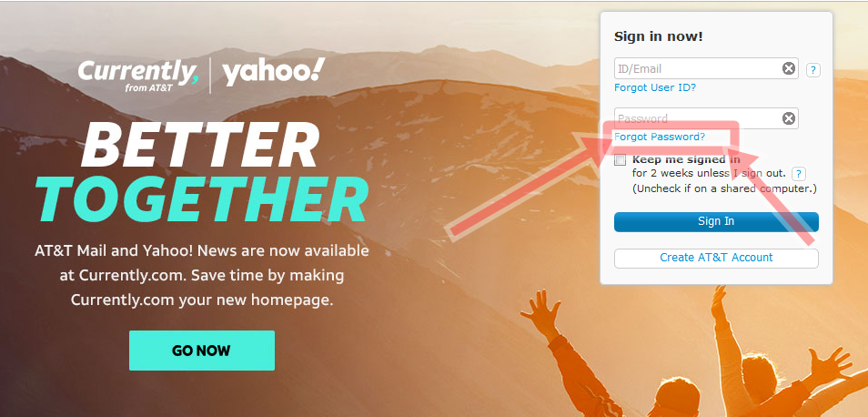Click the teal GO NOW button
Viewport: 868px width, 417px height.
click(201, 351)
